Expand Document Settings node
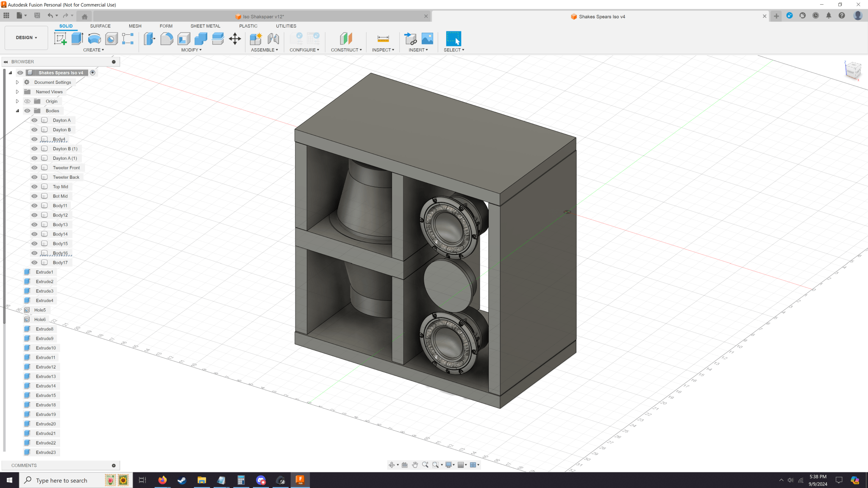 [x=17, y=82]
